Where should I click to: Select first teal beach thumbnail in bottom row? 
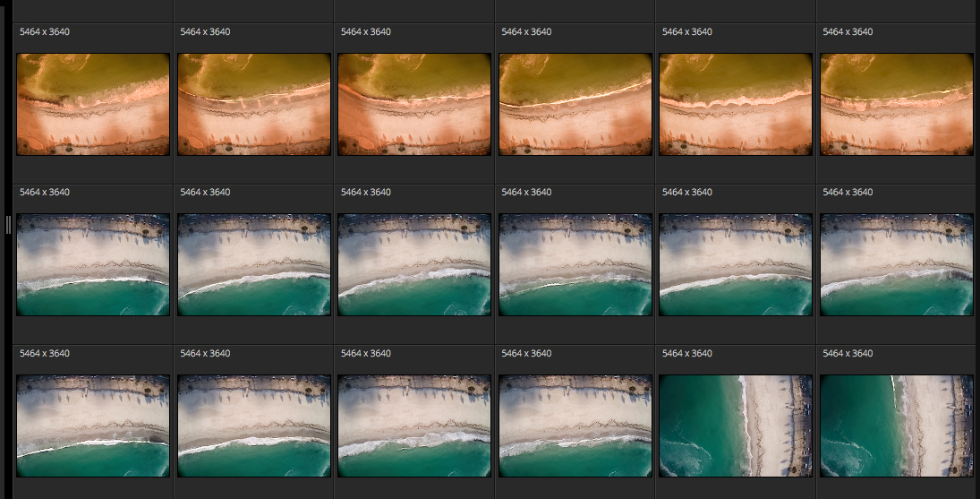click(93, 426)
